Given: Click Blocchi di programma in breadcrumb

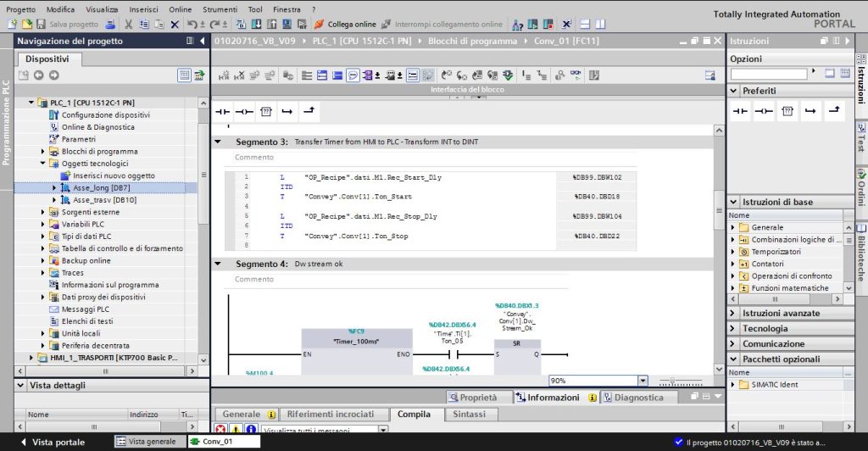Looking at the screenshot, I should coord(472,41).
